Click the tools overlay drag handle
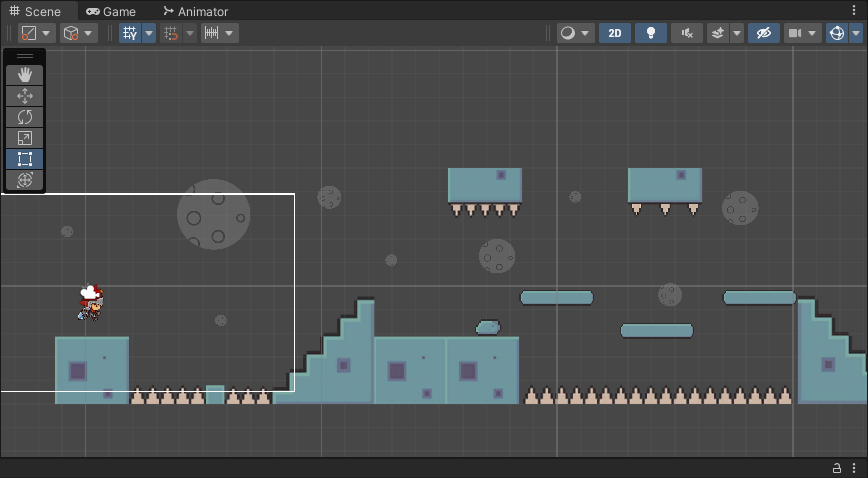The width and height of the screenshot is (868, 478). (x=24, y=56)
